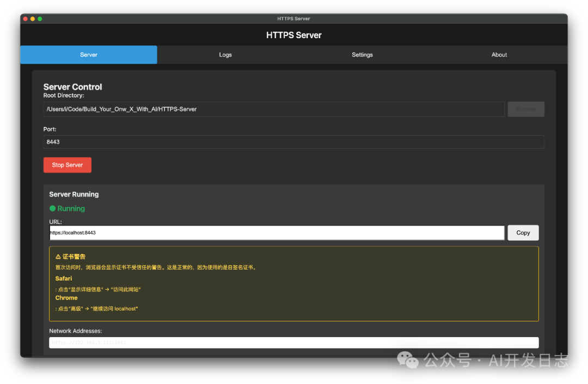588x384 pixels.
Task: Select the localhost URL field
Action: (x=277, y=233)
